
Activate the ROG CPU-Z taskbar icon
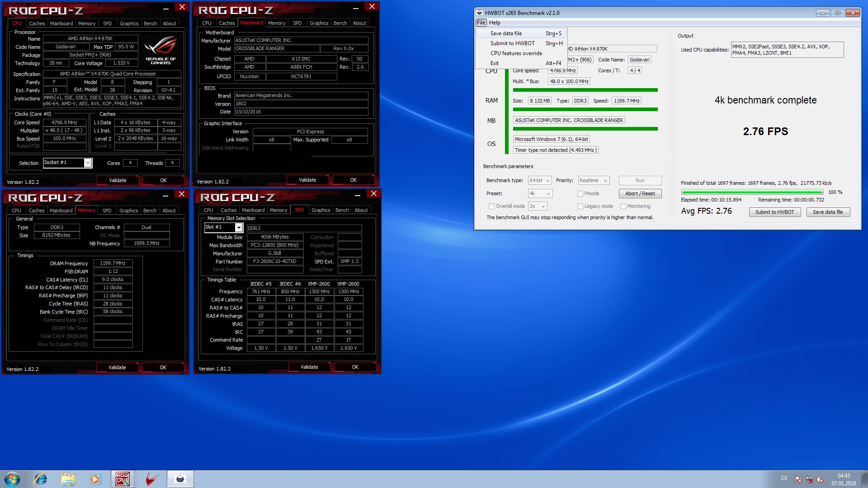(123, 479)
